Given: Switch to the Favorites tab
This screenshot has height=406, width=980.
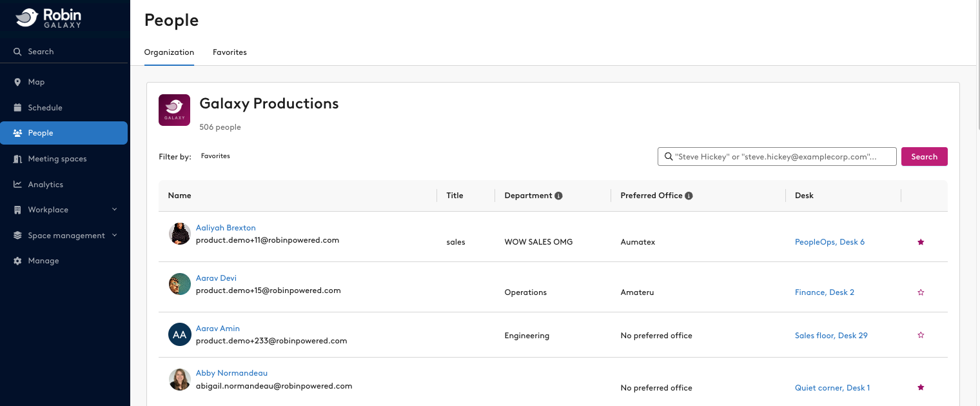Looking at the screenshot, I should [230, 52].
